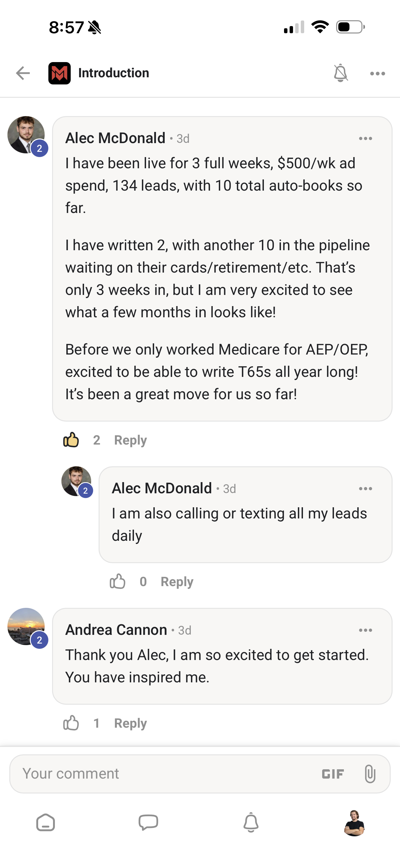This screenshot has width=400, height=868.
Task: Tap the Your comment input field
Action: (x=135, y=773)
